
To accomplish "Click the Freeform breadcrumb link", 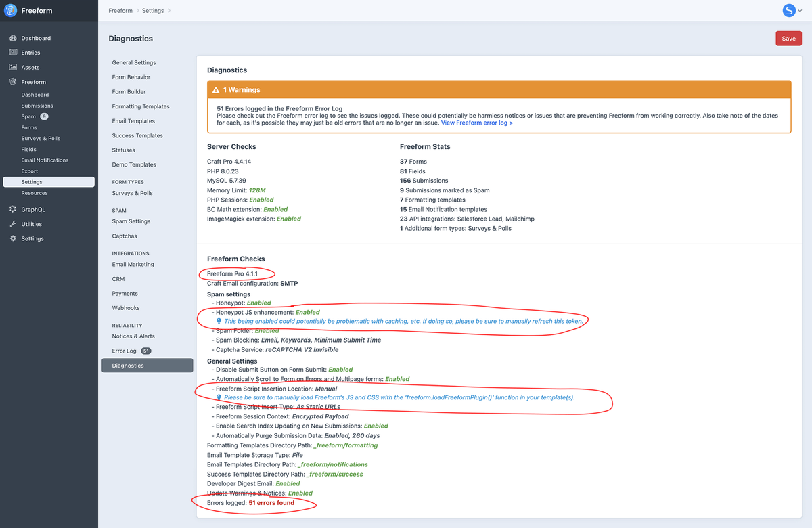I will [x=122, y=11].
